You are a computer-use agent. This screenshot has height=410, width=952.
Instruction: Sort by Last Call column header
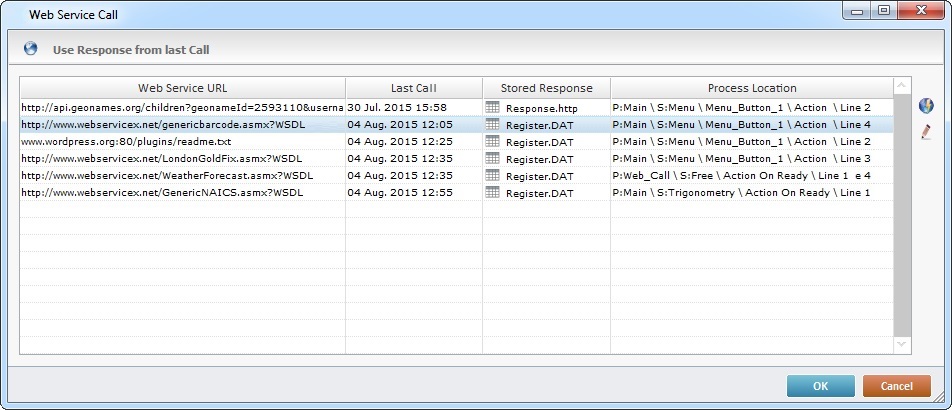(x=413, y=88)
